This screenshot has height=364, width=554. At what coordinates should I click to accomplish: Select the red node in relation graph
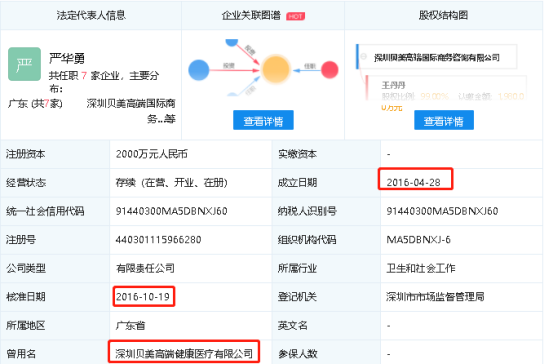coord(330,70)
